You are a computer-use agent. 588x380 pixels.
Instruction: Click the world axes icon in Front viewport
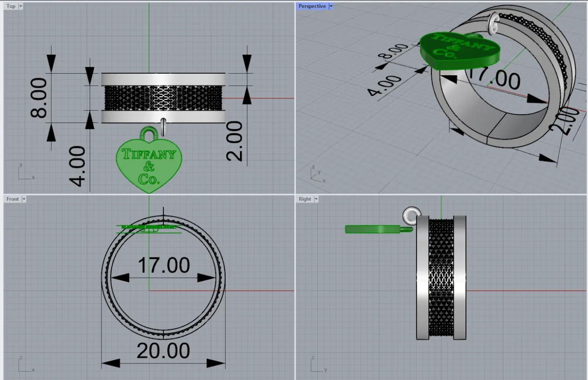point(25,365)
